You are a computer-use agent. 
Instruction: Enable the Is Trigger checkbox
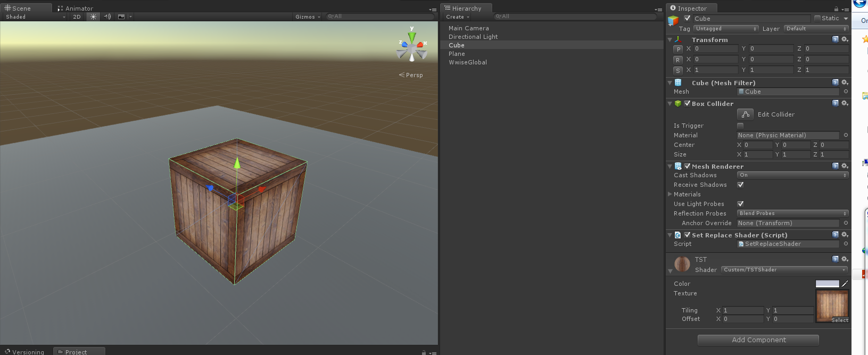[740, 126]
